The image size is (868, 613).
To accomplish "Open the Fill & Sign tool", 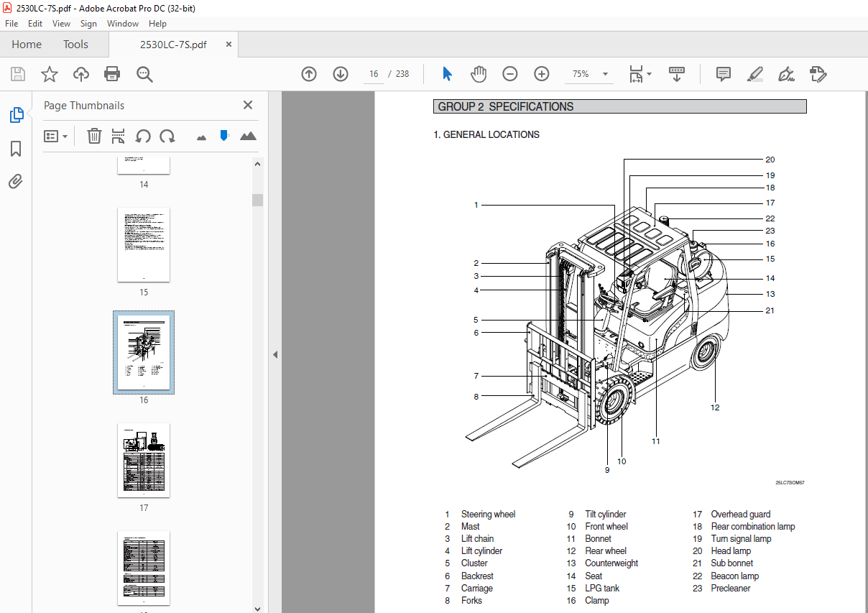I will point(786,74).
